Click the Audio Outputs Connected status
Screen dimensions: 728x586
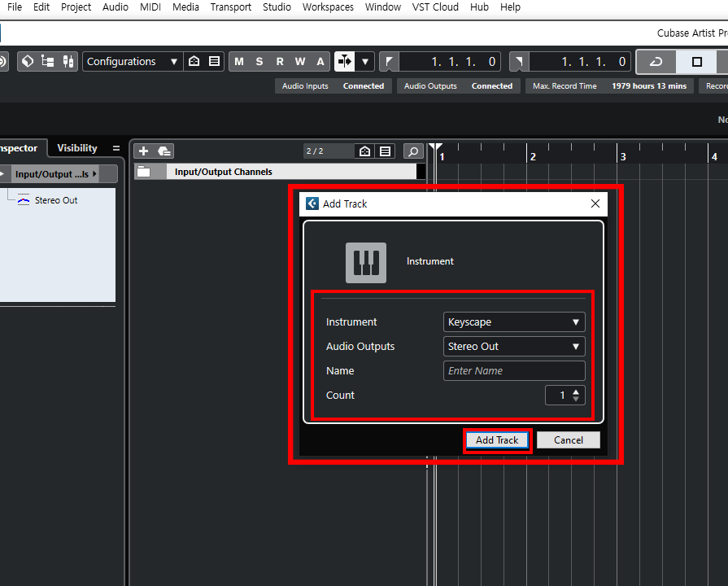(458, 86)
